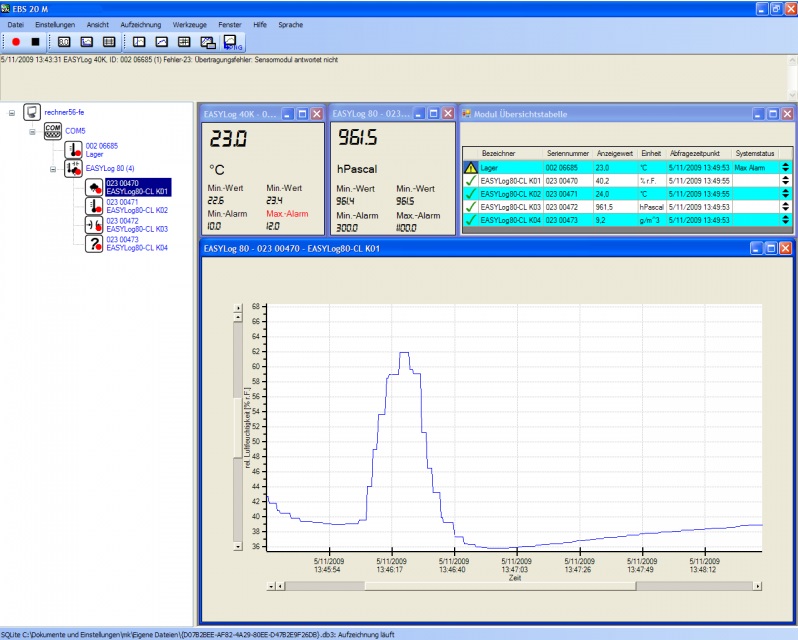Open the Aufzeichnung menu
Viewport: 798px width, 640px height.
[140, 24]
